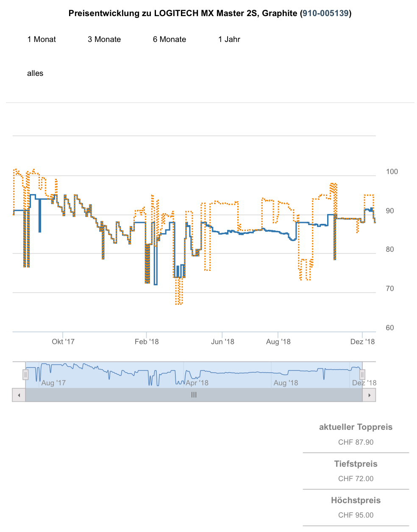Click the scrollbar's center grip
417x532 pixels.
click(194, 395)
